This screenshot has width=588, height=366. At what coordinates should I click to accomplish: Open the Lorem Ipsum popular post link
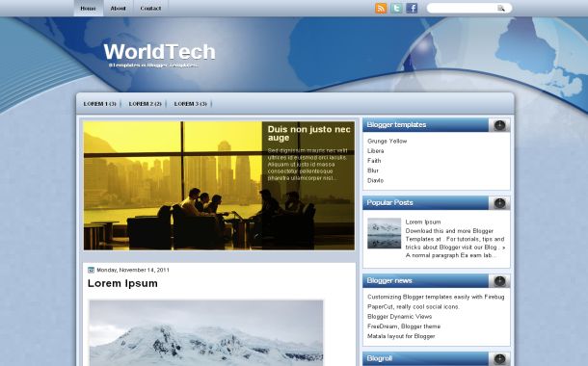pos(423,222)
